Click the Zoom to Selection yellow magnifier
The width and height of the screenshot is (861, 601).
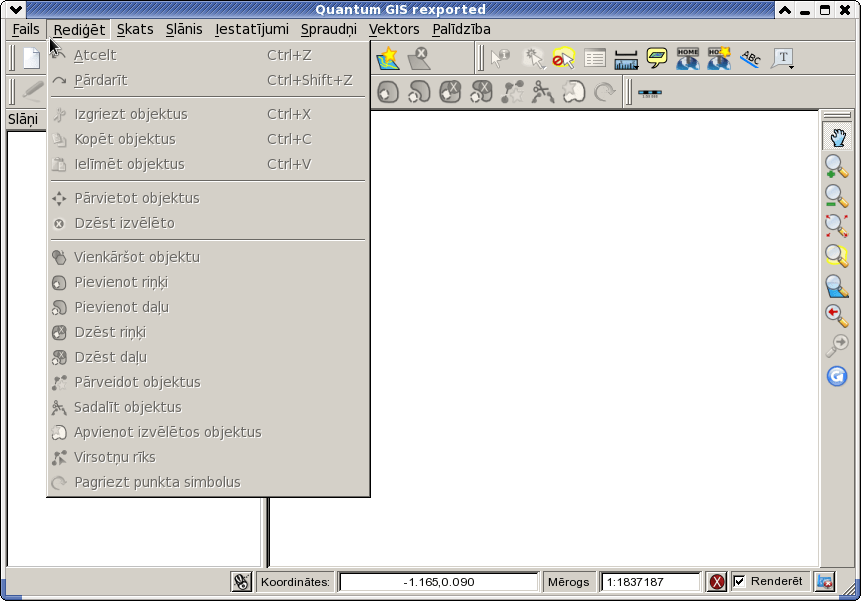[x=837, y=256]
